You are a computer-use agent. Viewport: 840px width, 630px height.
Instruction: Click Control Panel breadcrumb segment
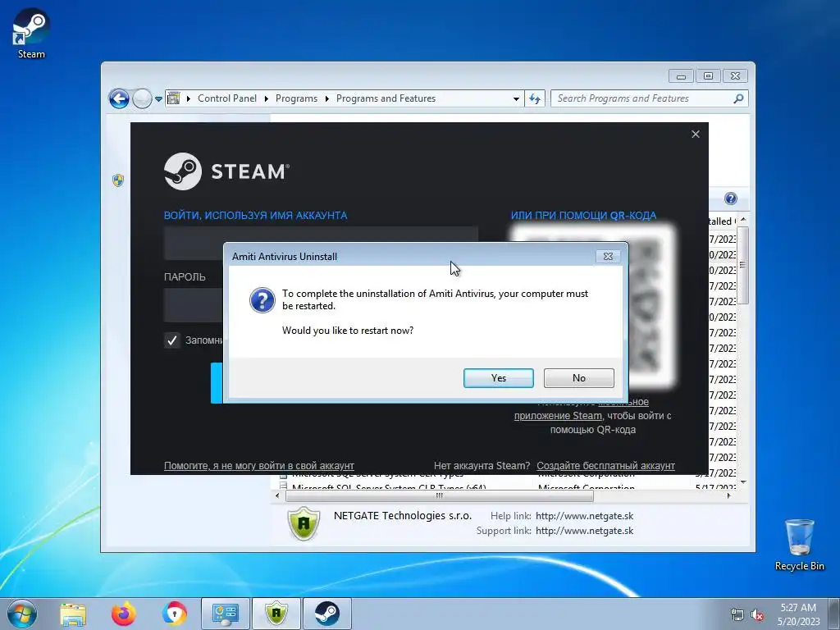[x=227, y=98]
